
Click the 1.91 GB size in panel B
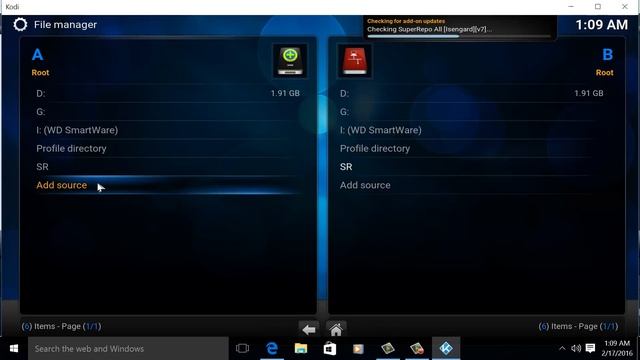(589, 93)
